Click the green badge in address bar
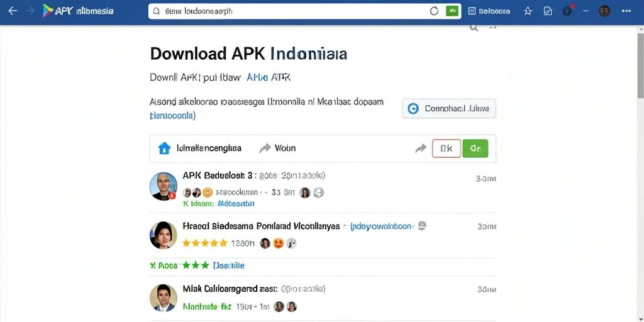The height and width of the screenshot is (322, 644). pyautogui.click(x=452, y=11)
